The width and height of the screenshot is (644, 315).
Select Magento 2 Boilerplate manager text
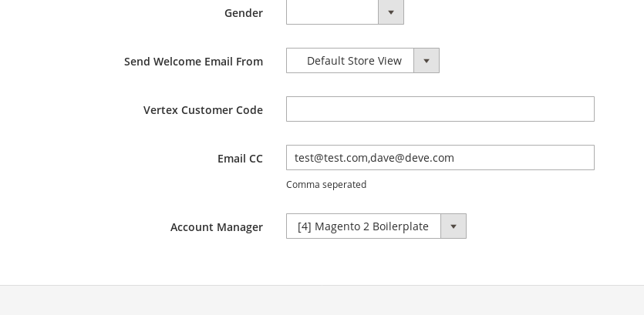click(x=372, y=226)
